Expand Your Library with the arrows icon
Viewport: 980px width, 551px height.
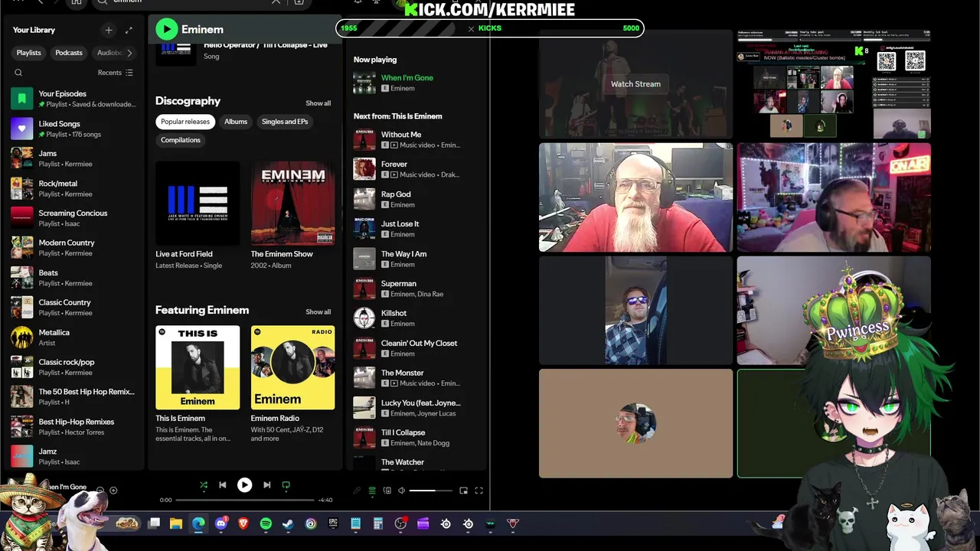point(129,30)
